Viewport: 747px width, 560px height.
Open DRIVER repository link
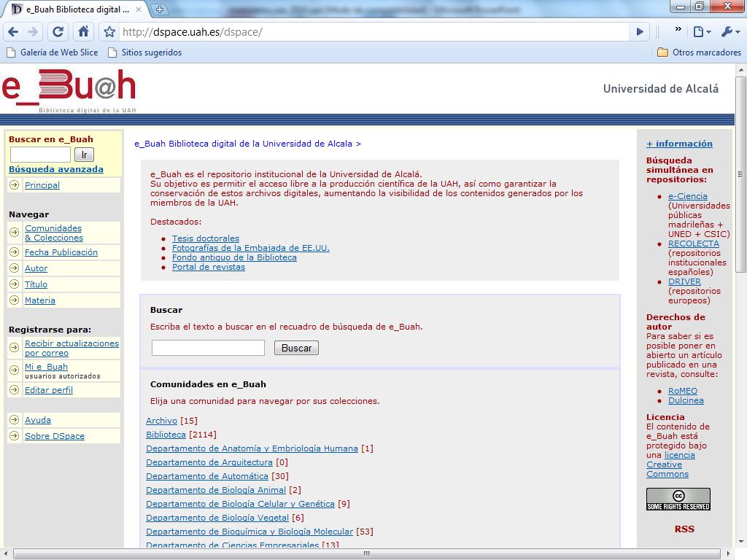click(684, 281)
